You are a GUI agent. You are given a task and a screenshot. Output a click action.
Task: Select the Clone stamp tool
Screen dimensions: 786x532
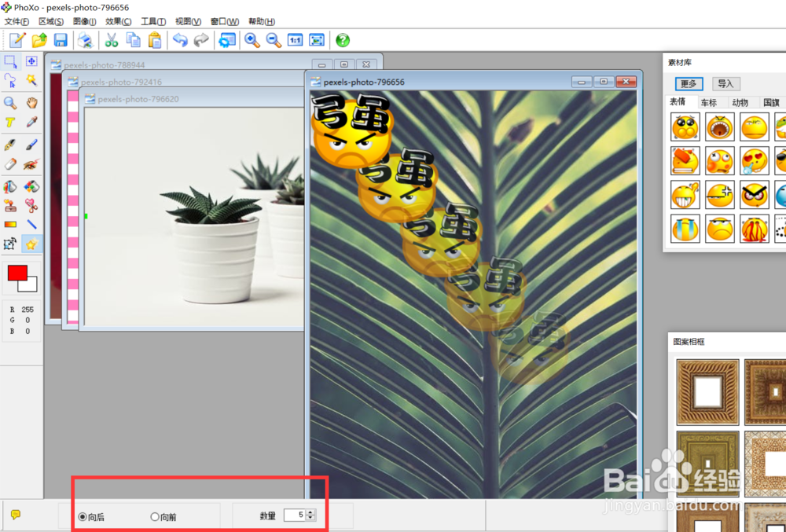pyautogui.click(x=10, y=205)
